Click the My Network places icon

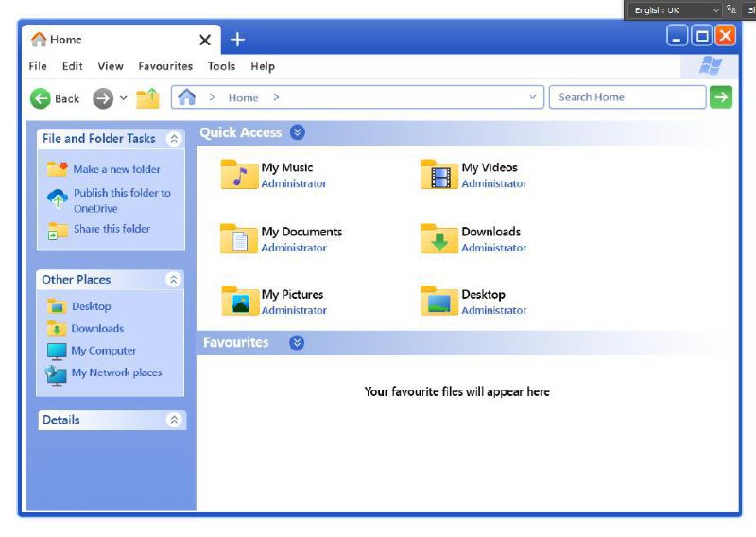click(x=56, y=375)
